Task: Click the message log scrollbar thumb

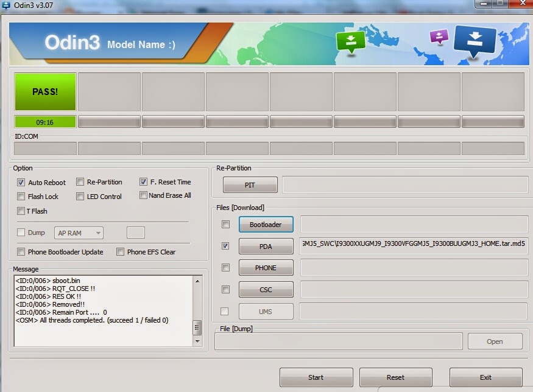Action: pyautogui.click(x=197, y=327)
